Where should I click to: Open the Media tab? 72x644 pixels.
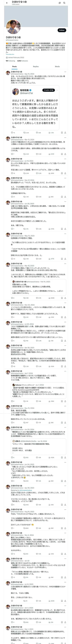click(x=57, y=67)
